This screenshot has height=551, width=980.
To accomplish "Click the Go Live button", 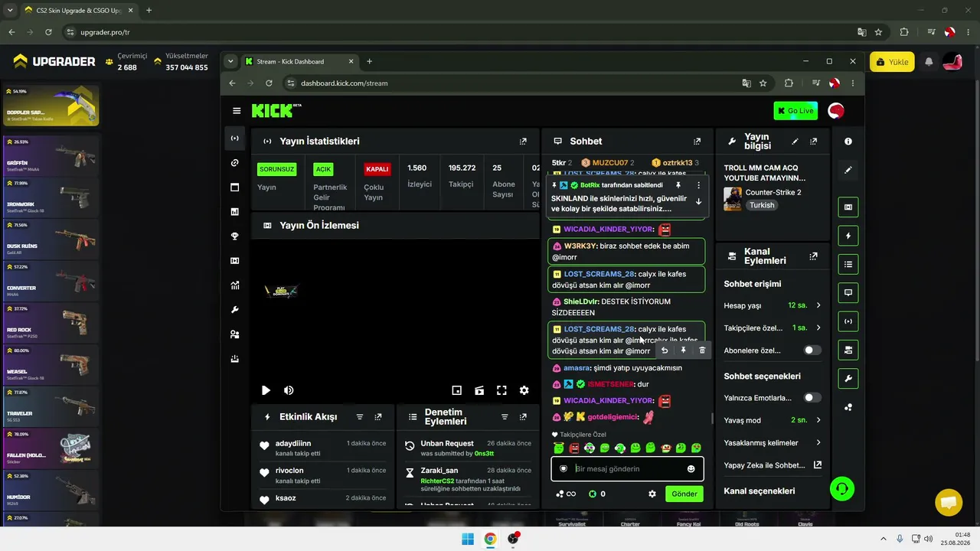I will pyautogui.click(x=795, y=111).
